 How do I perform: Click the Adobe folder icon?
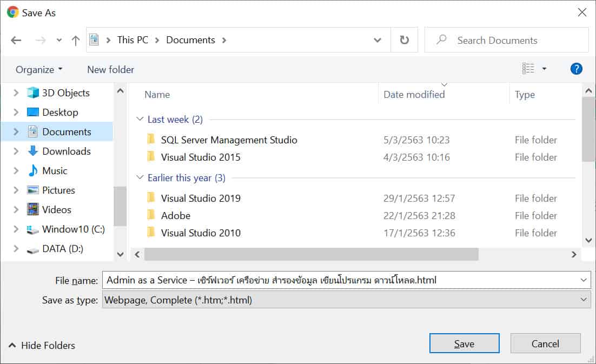(x=151, y=215)
